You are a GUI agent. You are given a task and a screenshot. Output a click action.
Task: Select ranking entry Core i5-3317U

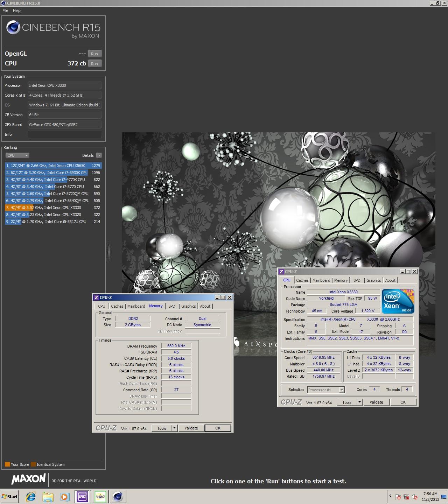pos(53,222)
